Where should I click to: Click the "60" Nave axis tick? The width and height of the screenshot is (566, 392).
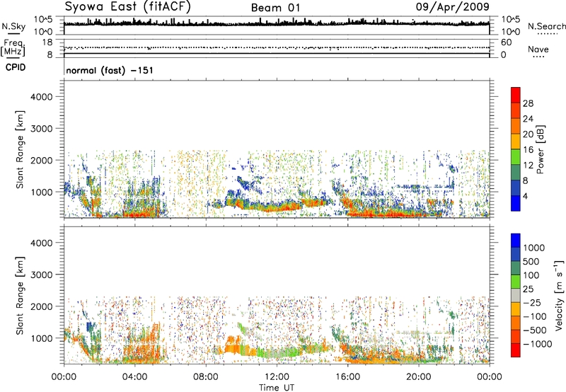point(506,42)
